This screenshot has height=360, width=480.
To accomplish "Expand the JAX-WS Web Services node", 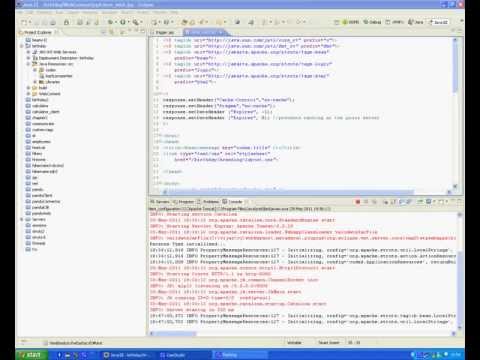I will (x=28, y=52).
